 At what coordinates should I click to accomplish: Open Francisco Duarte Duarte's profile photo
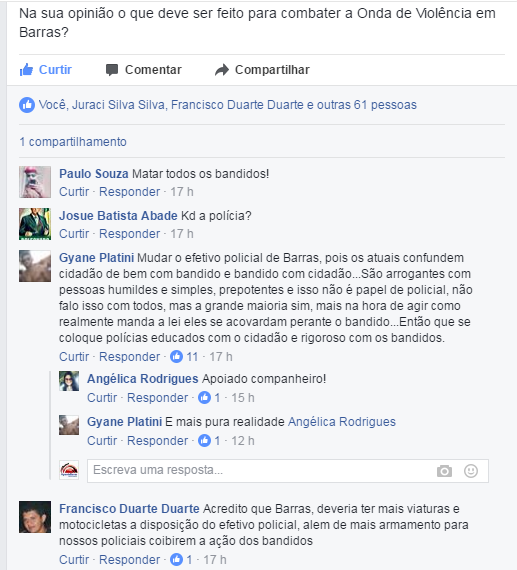[35, 517]
